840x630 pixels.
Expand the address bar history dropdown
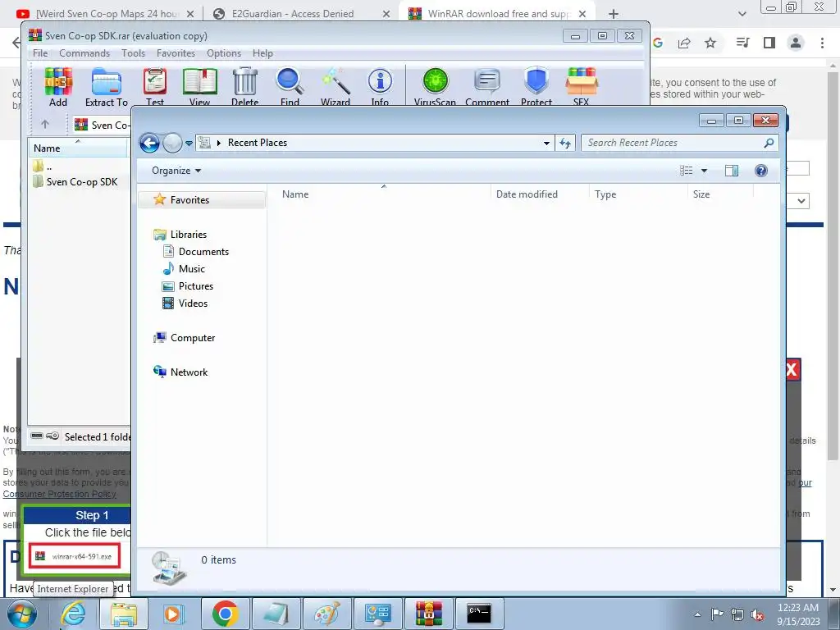546,143
